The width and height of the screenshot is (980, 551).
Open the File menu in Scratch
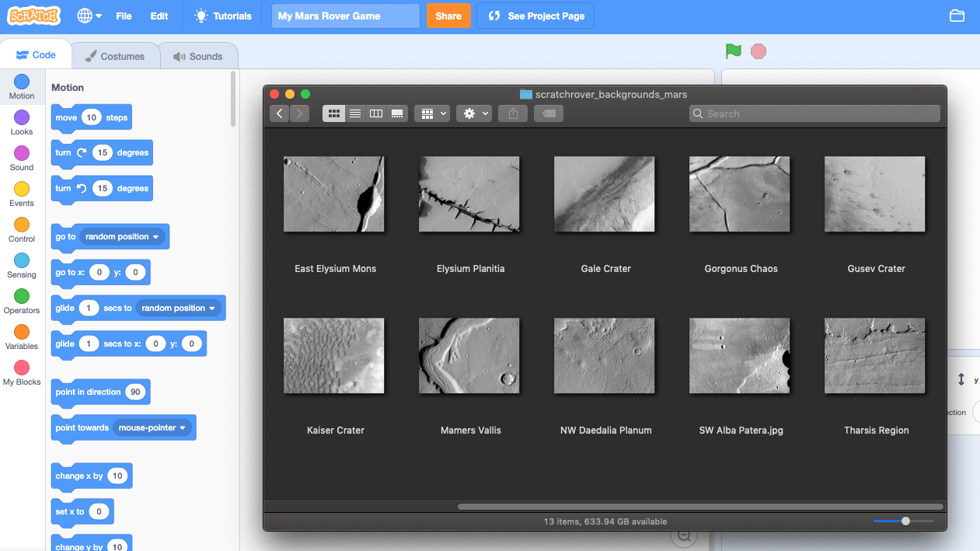point(124,15)
